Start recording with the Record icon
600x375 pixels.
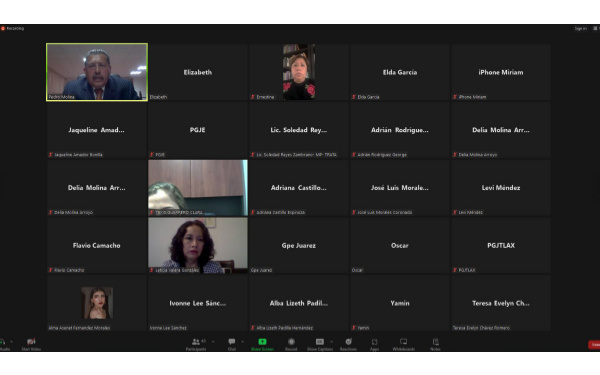[291, 344]
